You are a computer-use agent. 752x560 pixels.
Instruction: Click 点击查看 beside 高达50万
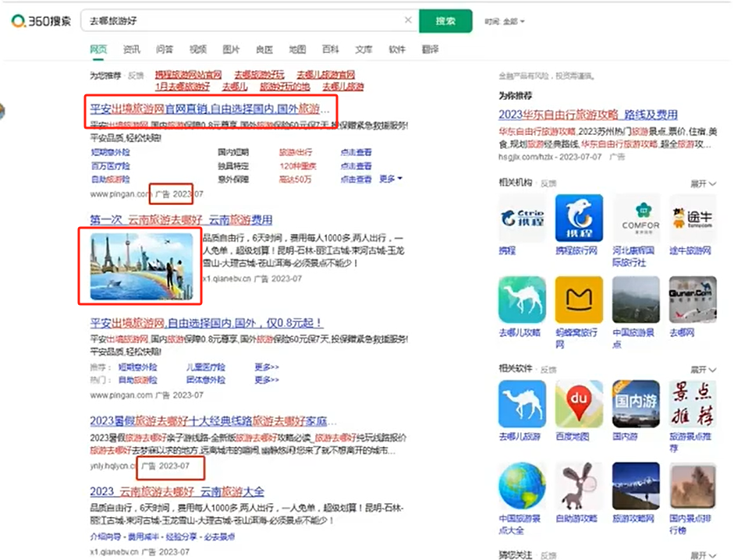[356, 179]
